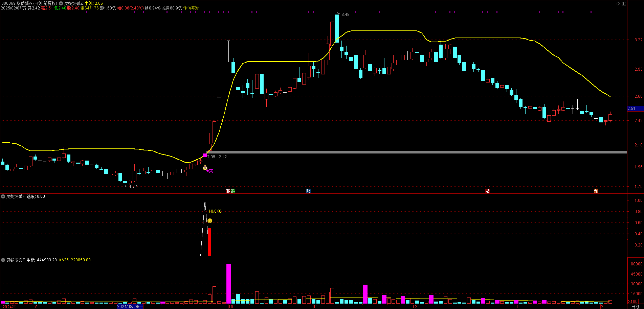Image resolution: width=644 pixels, height=309 pixels.
Task: Click the 1.76 price axis label
Action: (x=638, y=187)
